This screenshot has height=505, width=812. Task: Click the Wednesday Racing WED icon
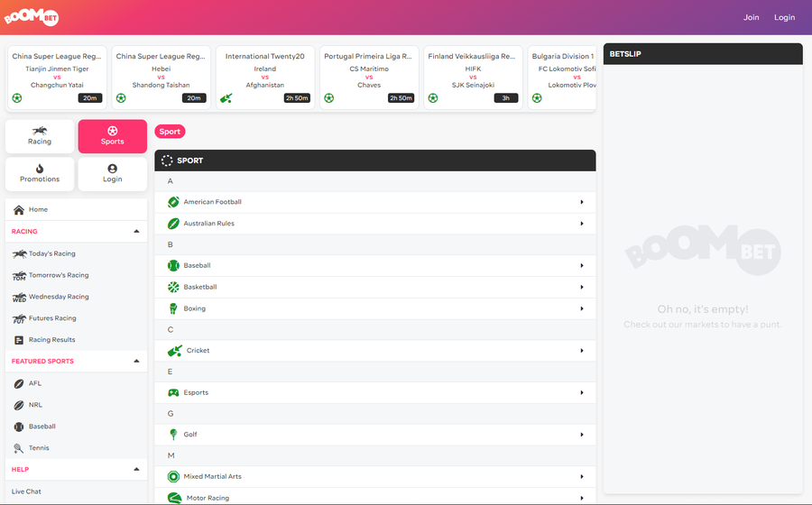19,297
